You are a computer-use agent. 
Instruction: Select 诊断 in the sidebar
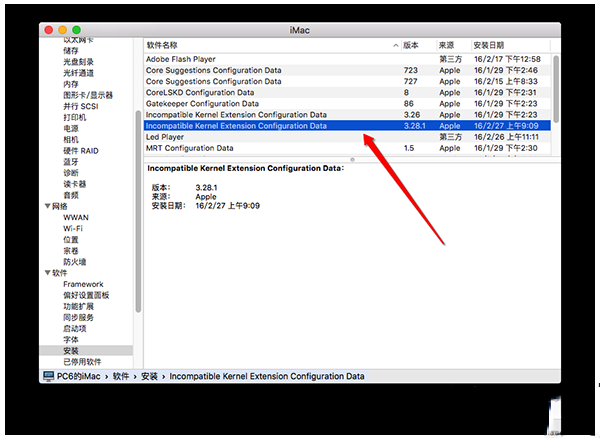tap(71, 173)
